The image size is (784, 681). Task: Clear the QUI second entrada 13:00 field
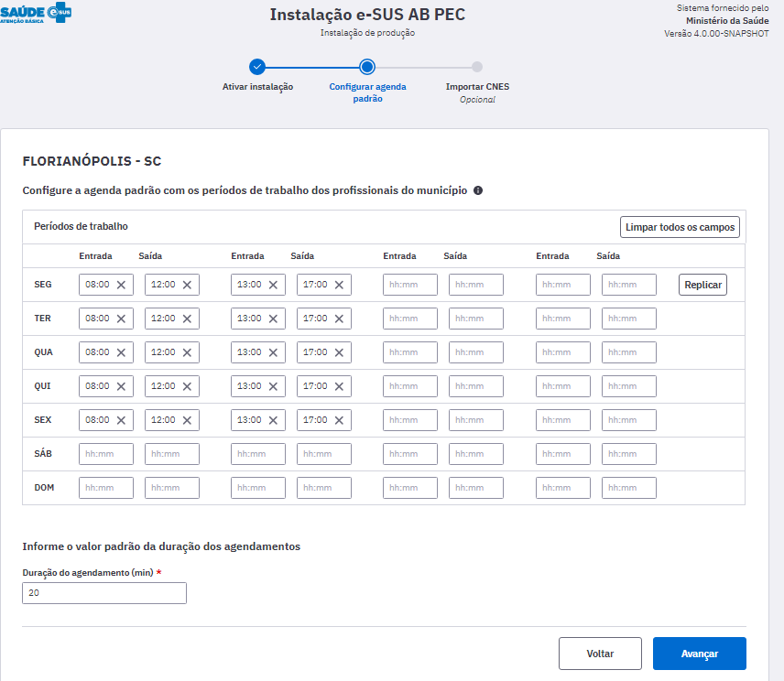(273, 386)
